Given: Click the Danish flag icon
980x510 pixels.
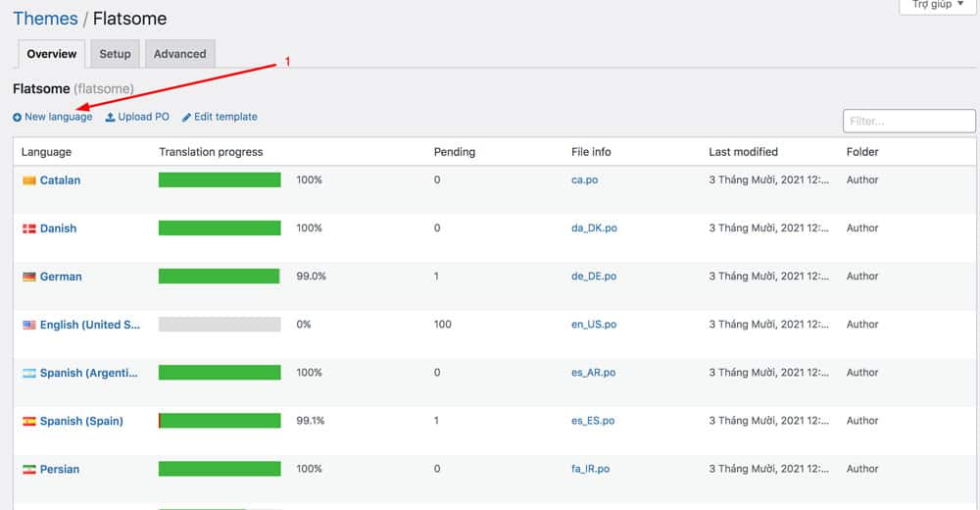Looking at the screenshot, I should [x=29, y=229].
